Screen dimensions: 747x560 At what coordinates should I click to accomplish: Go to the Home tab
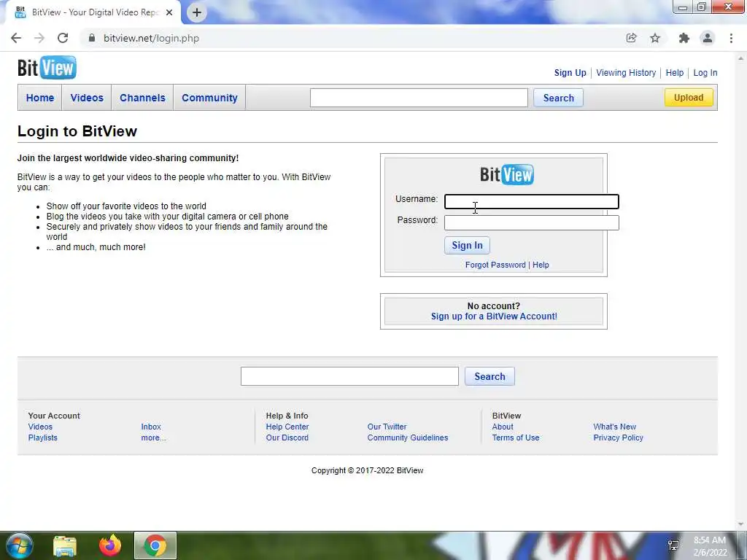(40, 98)
